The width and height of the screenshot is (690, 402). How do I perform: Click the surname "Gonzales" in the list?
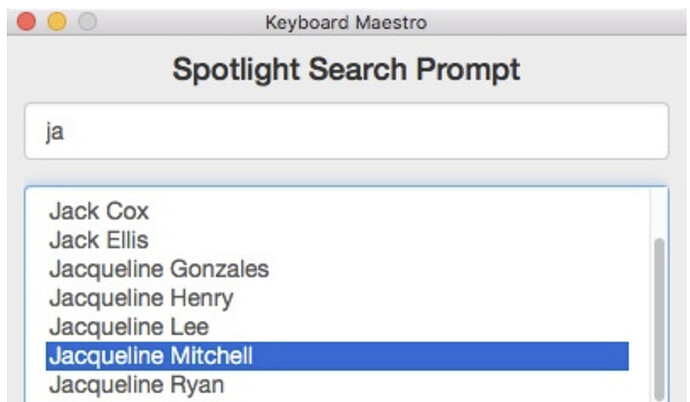[220, 269]
